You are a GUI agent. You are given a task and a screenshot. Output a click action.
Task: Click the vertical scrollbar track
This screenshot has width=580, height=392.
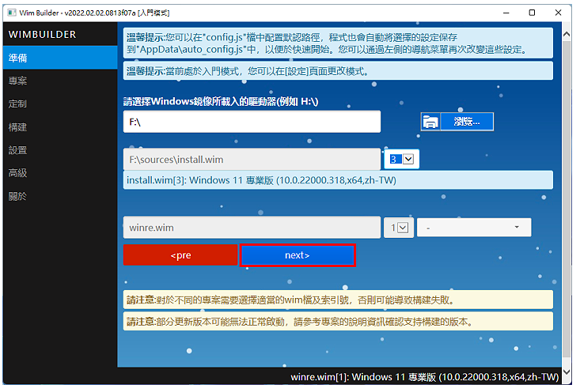[x=567, y=199]
